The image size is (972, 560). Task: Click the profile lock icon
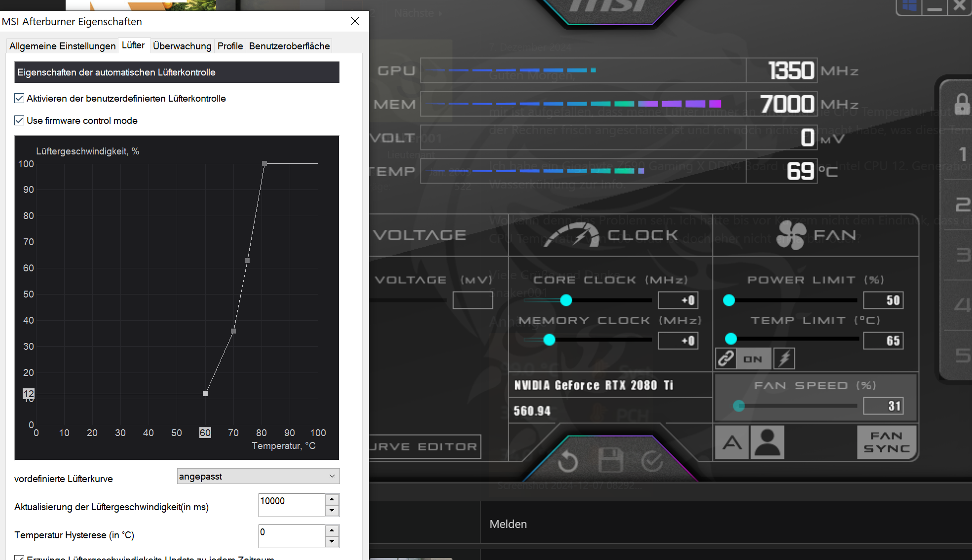pyautogui.click(x=962, y=105)
